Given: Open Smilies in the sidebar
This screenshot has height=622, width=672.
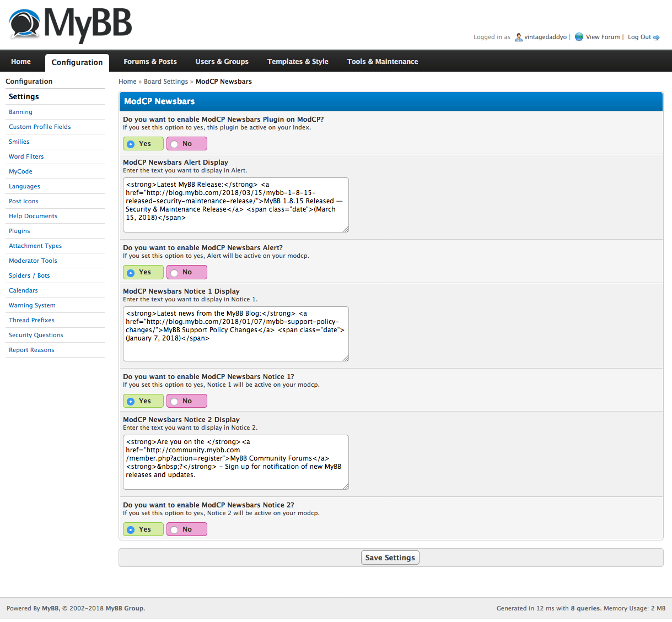Looking at the screenshot, I should [x=19, y=142].
